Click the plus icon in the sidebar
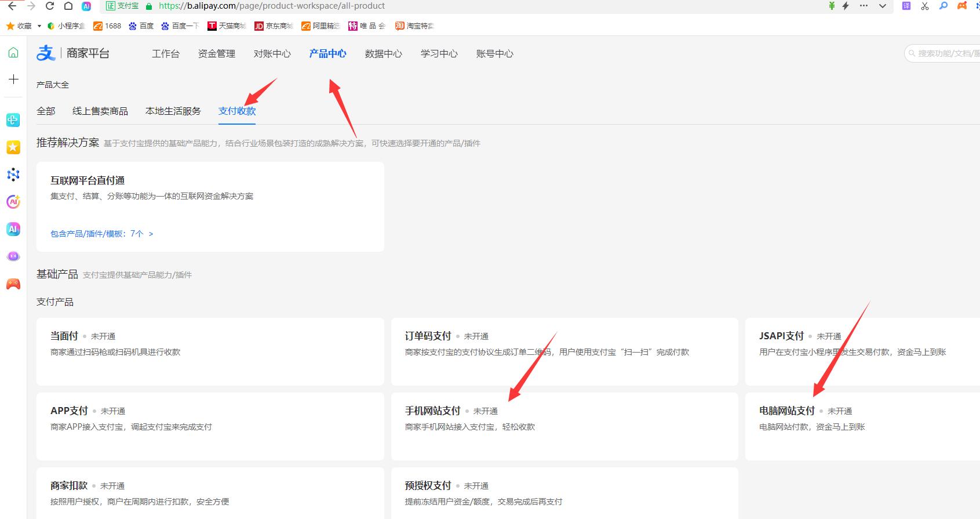The width and height of the screenshot is (980, 519). [x=13, y=79]
